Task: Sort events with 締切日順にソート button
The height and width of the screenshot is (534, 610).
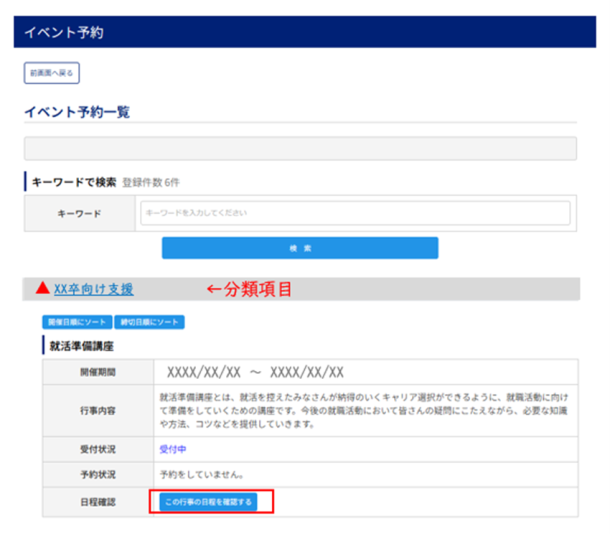Action: 149,323
